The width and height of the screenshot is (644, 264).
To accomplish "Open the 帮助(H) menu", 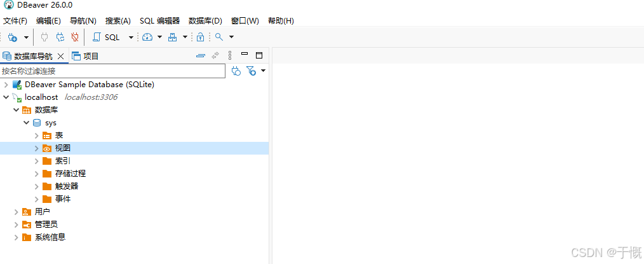I will coord(281,21).
